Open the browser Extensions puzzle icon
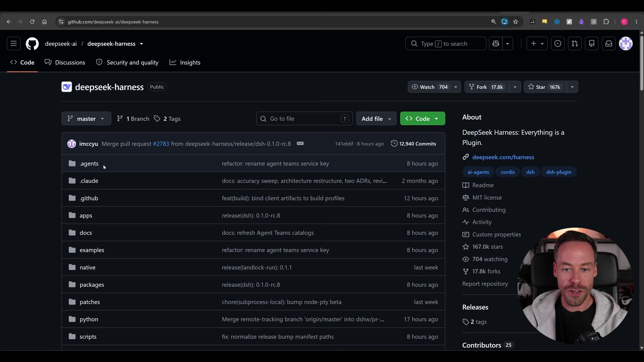This screenshot has height=362, width=644. (x=606, y=22)
